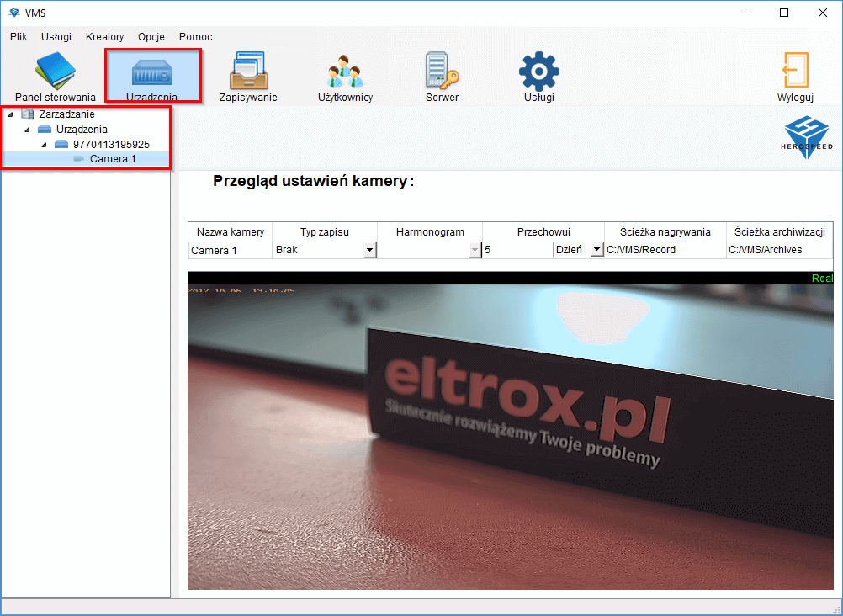Open the Typ zapisu dropdown

[x=371, y=249]
